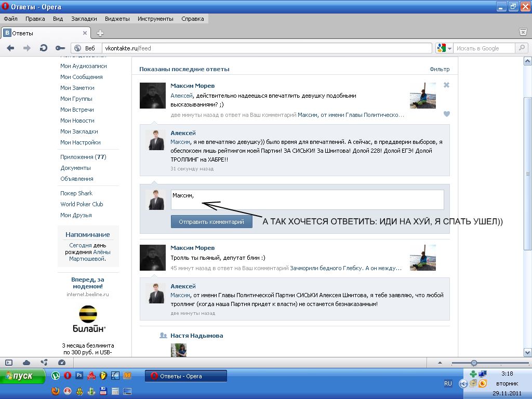Viewport: 532px width, 399px height.
Task: Click the Ответы - Opera taskbar button
Action: pos(186,376)
